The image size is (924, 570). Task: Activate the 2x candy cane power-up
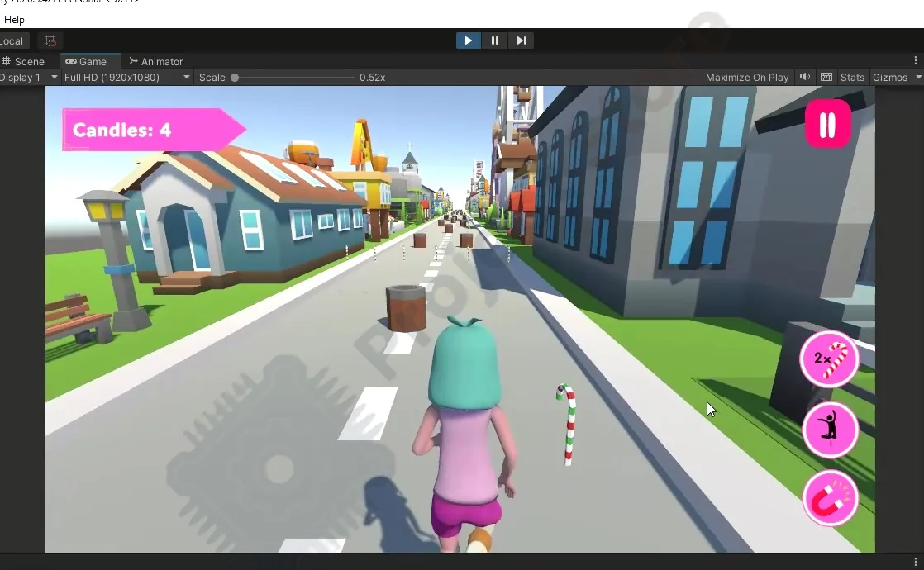(x=829, y=359)
